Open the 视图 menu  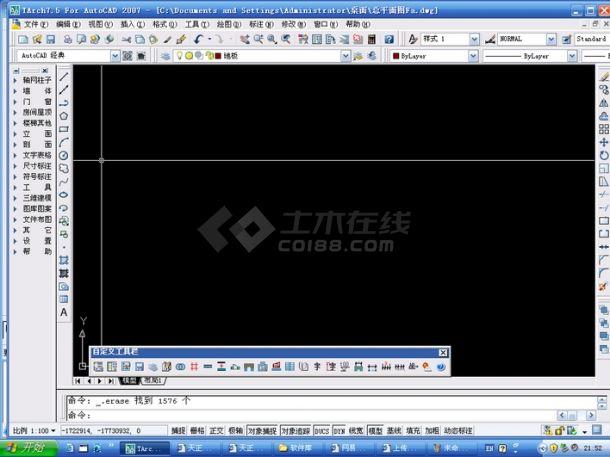(100, 24)
